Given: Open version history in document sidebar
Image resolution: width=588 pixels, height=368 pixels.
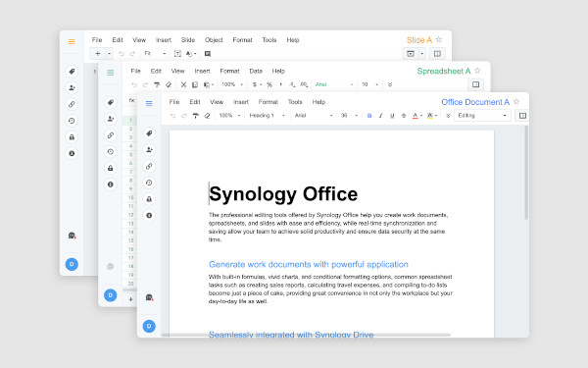Looking at the screenshot, I should pyautogui.click(x=149, y=183).
